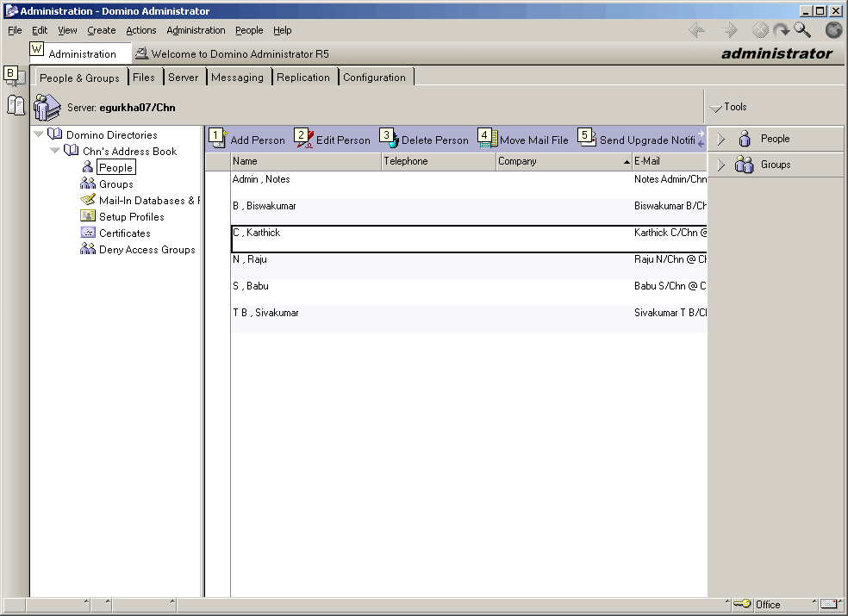
Task: Click the server icon beside egurkha07/Chn
Action: tap(47, 107)
